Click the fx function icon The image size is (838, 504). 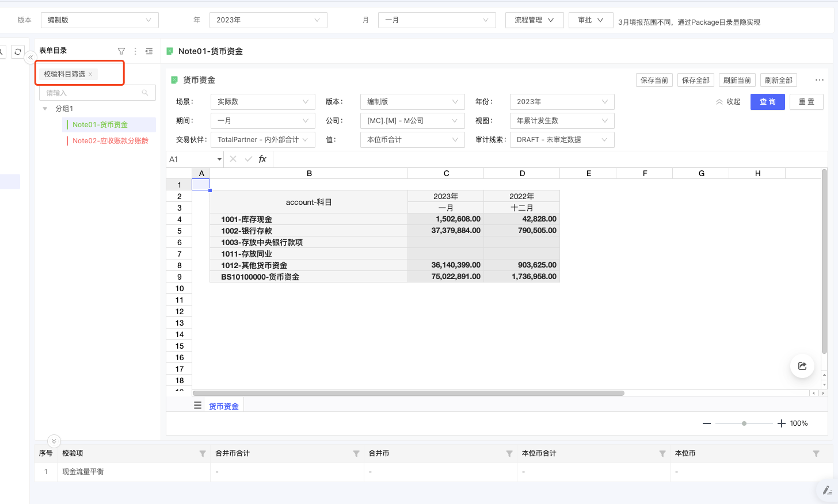coord(262,159)
